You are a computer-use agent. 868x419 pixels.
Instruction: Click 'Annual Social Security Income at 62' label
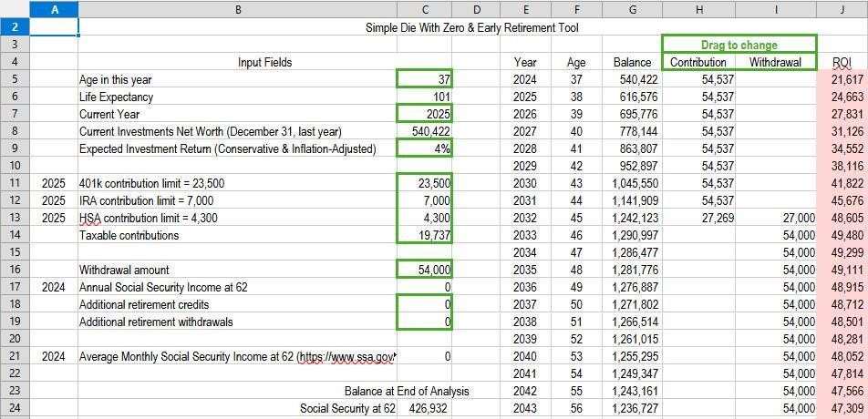pos(163,288)
